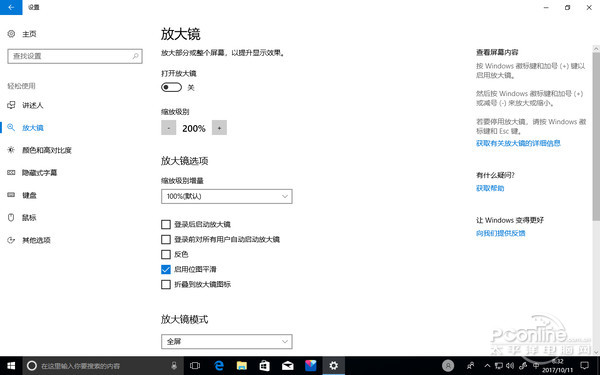Viewport: 600px width, 375px height.
Task: Select 键盘 in sidebar
Action: [x=29, y=195]
